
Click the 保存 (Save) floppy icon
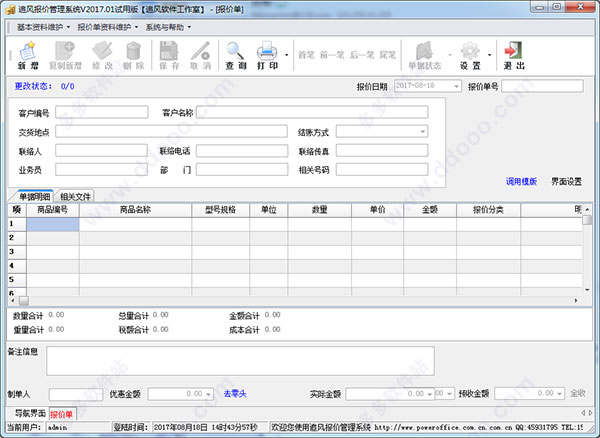pos(169,55)
